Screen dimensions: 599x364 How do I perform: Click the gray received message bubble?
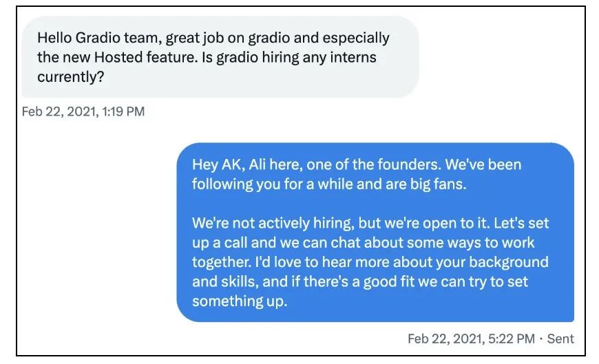[220, 57]
